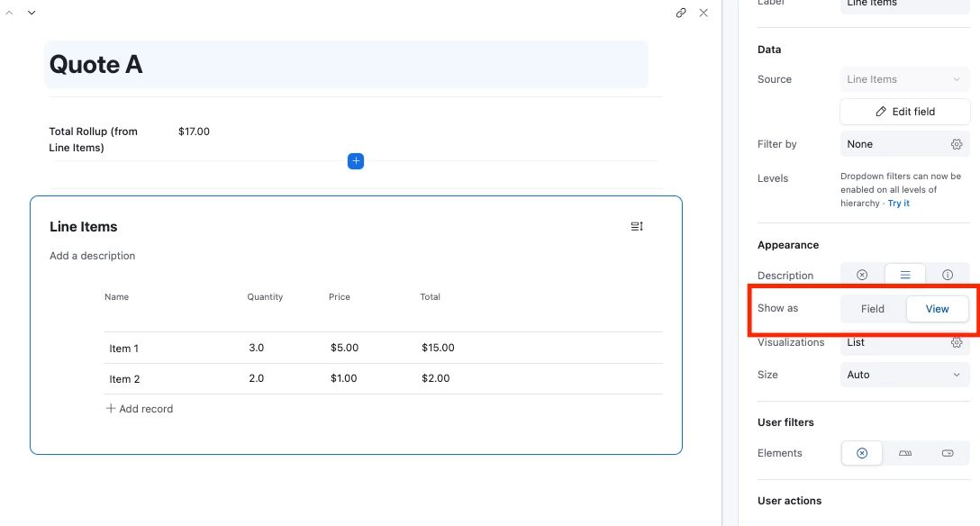Edit the Quote A title field
Viewport: 980px width, 526px height.
pyautogui.click(x=346, y=64)
